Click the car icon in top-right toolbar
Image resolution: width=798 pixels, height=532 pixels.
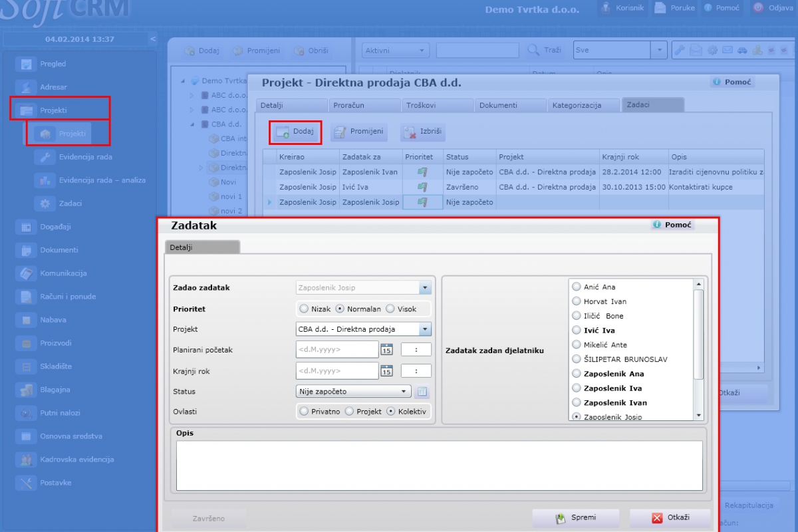tap(742, 50)
